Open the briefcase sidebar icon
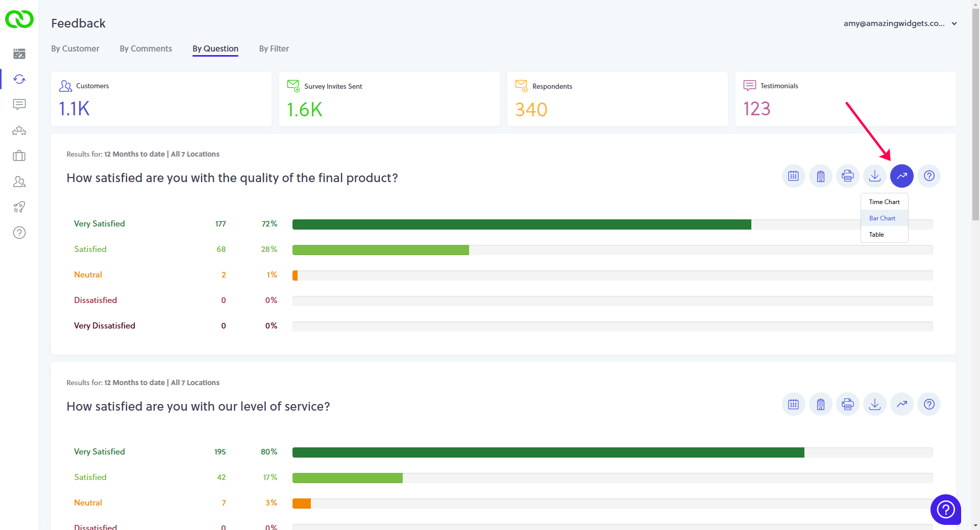 click(x=19, y=156)
